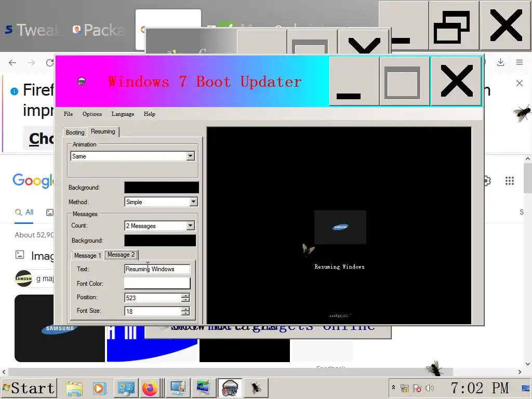Viewport: 532px width, 399px height.
Task: Click the Show Desktop button
Action: point(527,388)
